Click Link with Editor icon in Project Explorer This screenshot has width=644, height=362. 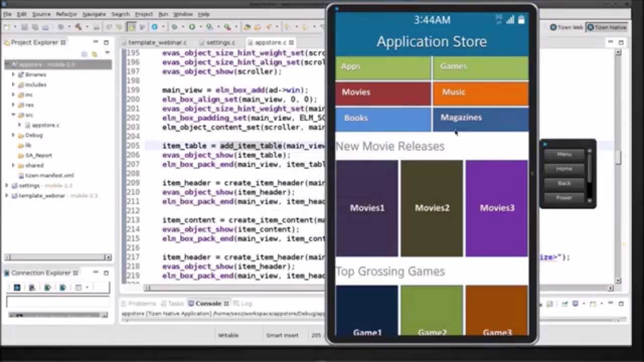(94, 54)
